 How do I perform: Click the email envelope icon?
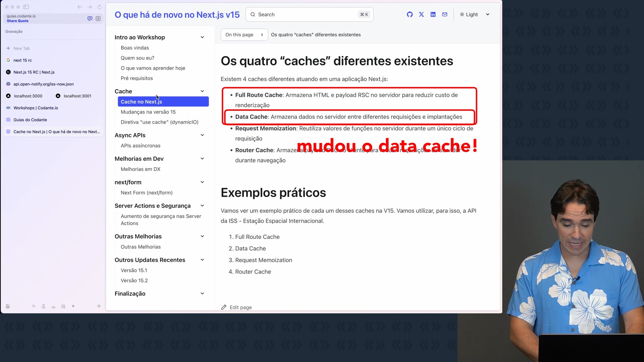click(445, 14)
